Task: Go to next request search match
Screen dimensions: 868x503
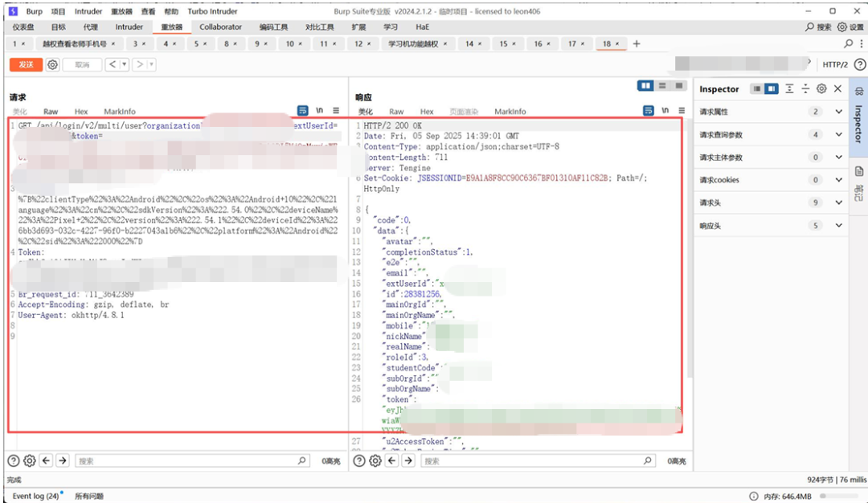Action: (63, 460)
